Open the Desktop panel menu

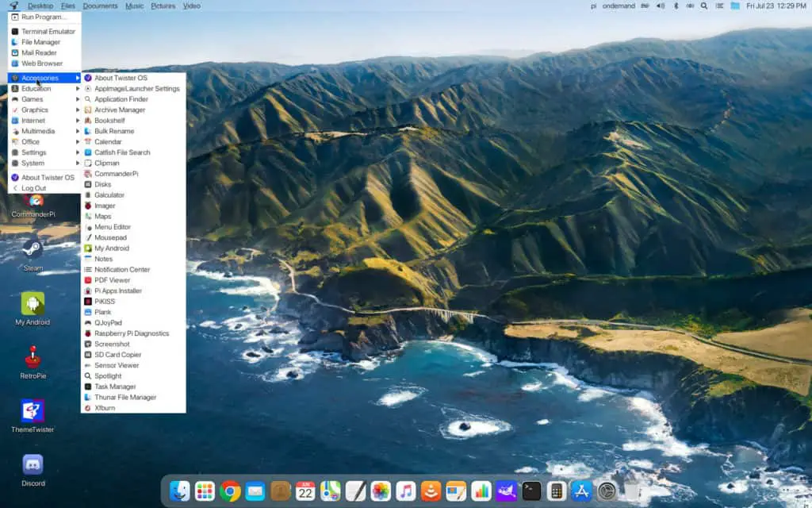40,6
